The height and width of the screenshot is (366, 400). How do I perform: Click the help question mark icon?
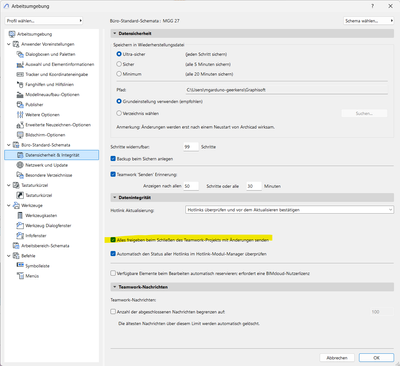point(372,6)
